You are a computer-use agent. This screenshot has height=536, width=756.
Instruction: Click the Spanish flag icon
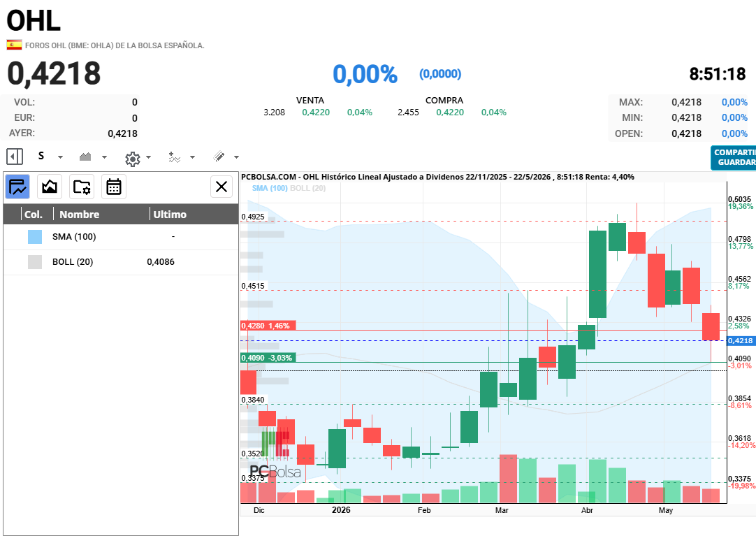click(14, 45)
